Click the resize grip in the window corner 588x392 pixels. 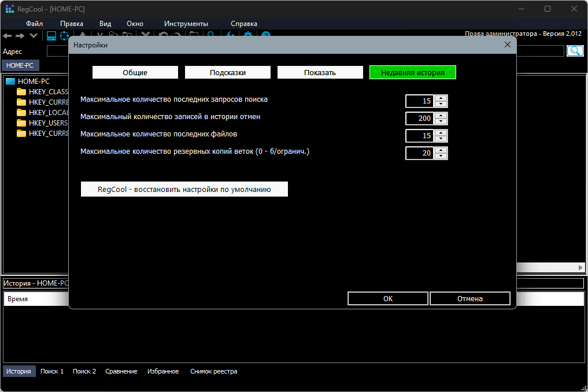coord(584,388)
